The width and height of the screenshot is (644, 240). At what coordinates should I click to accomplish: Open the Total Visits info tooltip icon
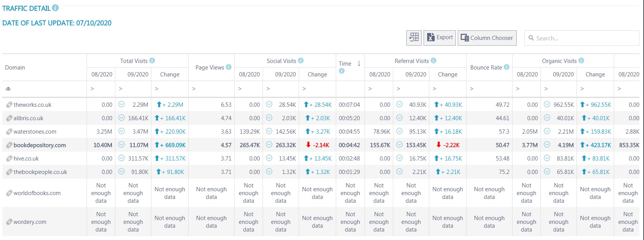point(152,61)
